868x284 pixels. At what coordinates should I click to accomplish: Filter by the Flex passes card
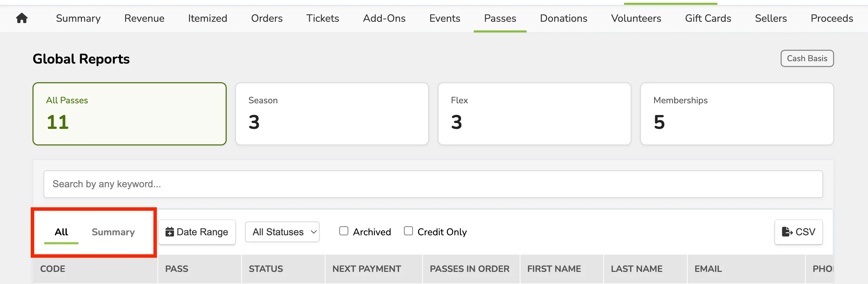point(535,114)
